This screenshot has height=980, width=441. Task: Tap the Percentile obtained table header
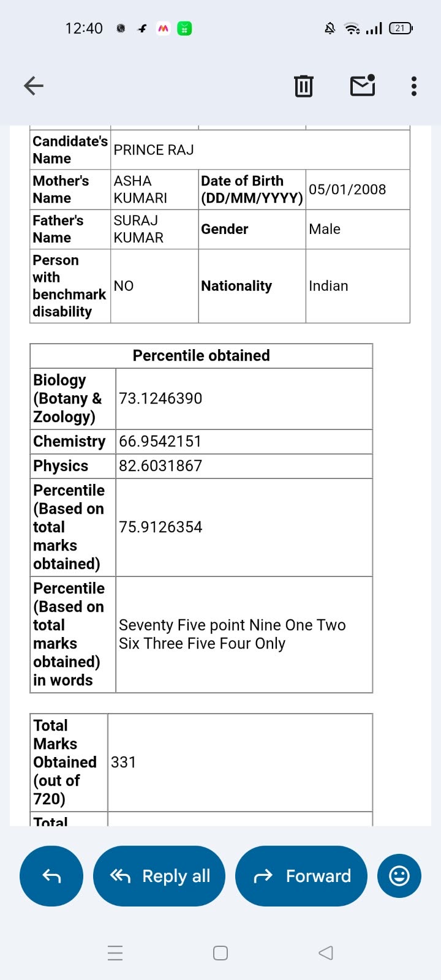202,355
